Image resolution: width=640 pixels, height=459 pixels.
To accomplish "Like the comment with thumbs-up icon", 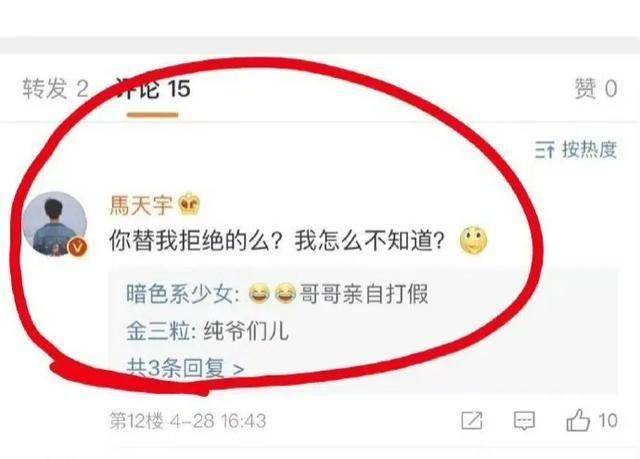I will point(578,420).
